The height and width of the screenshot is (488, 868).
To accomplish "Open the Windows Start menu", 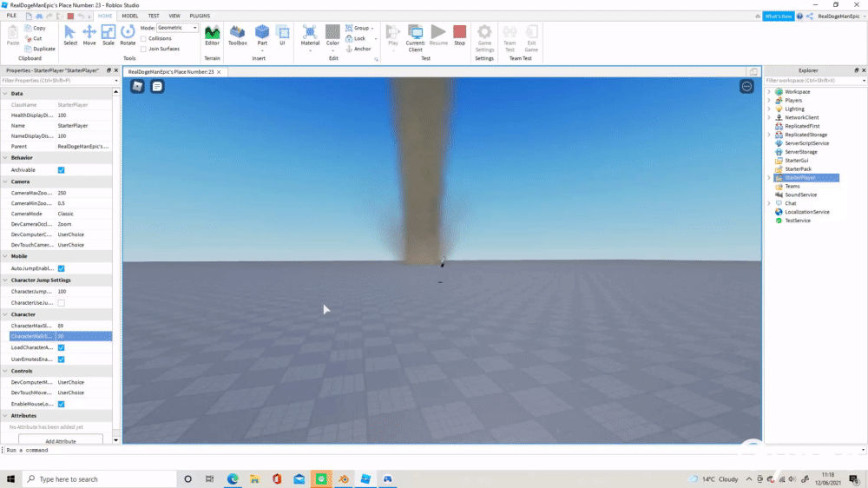I will (x=10, y=479).
